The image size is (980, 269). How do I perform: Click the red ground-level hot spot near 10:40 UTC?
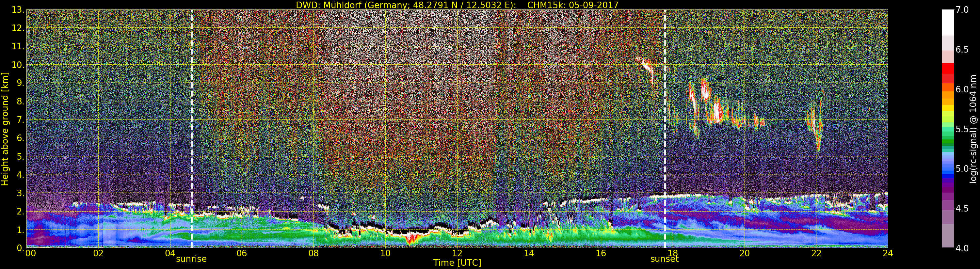(x=412, y=239)
